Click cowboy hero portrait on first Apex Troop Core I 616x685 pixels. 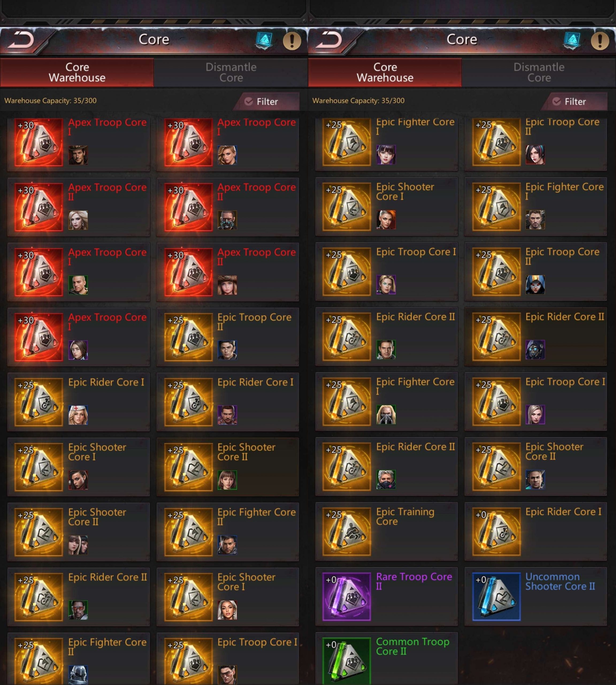pyautogui.click(x=78, y=155)
